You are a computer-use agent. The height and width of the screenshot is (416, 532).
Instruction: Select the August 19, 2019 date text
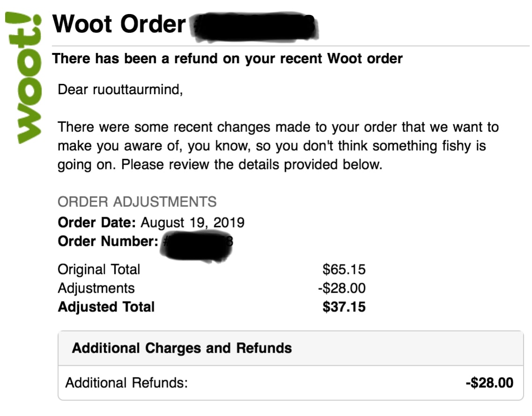click(193, 222)
